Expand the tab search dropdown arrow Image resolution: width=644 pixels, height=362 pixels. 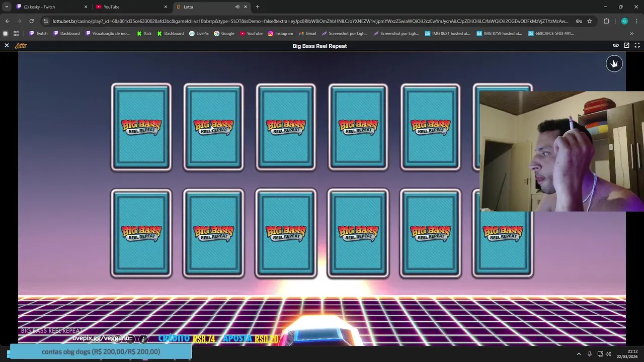pyautogui.click(x=7, y=7)
